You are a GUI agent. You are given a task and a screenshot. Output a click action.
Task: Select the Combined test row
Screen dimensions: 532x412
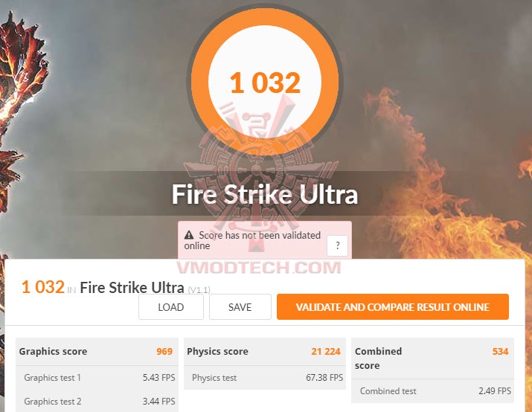432,391
